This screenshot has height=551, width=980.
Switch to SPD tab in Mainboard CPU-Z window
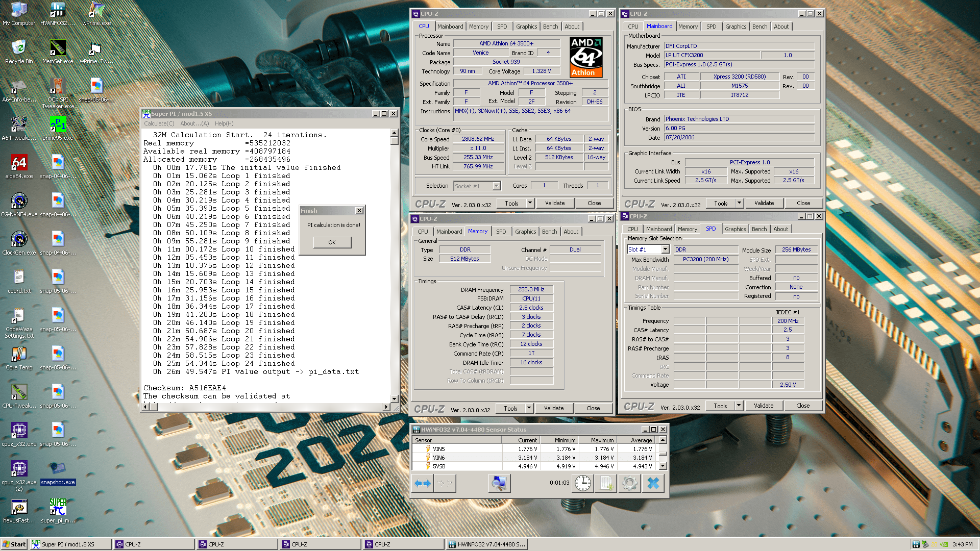[x=711, y=27]
